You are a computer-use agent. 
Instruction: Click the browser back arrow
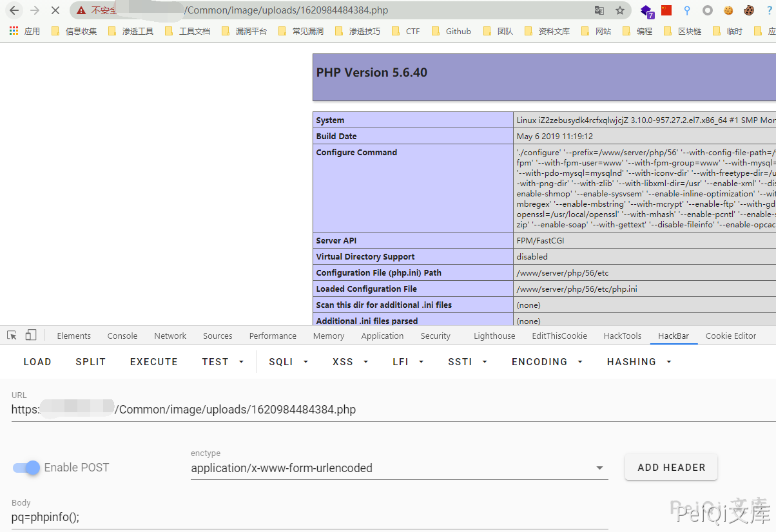(x=14, y=10)
